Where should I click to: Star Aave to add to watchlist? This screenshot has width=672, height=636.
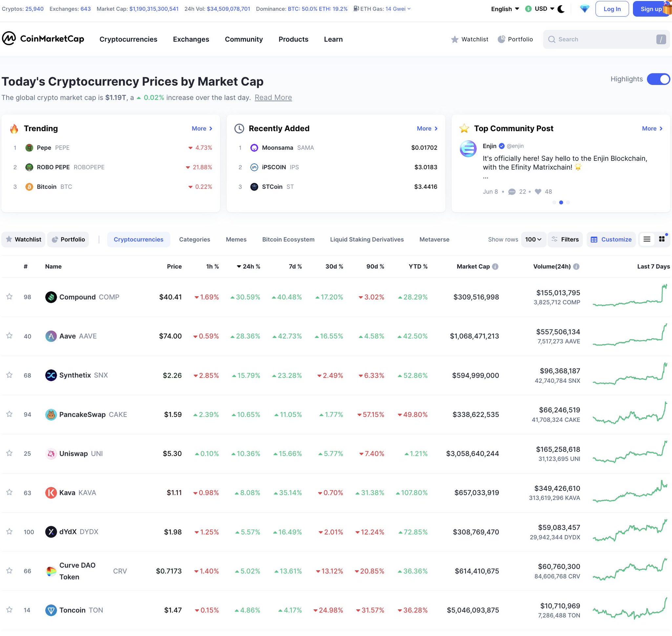(x=10, y=336)
